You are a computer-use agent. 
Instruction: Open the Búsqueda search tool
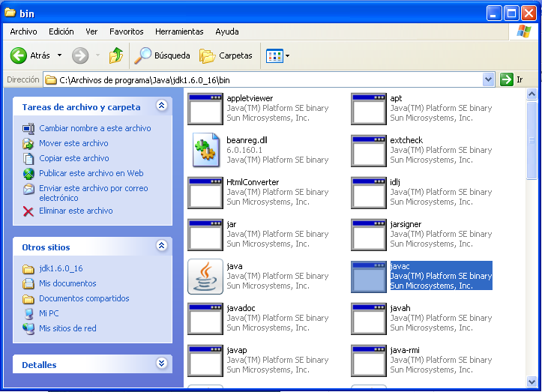coord(162,55)
